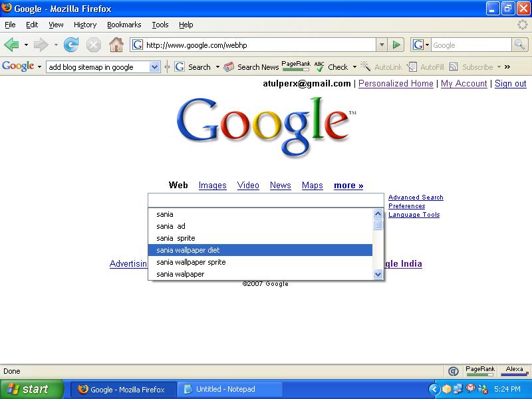Reload the page with the Refresh icon
532x399 pixels.
(x=71, y=45)
